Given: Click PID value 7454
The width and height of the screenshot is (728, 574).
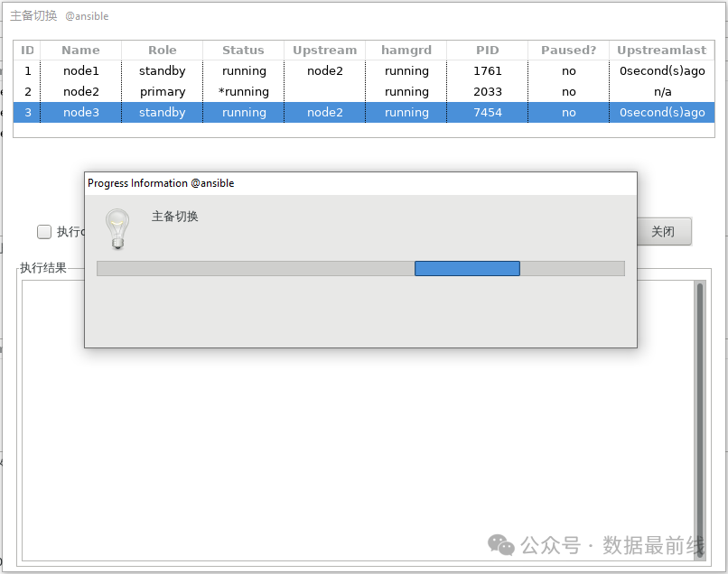Looking at the screenshot, I should (x=487, y=112).
